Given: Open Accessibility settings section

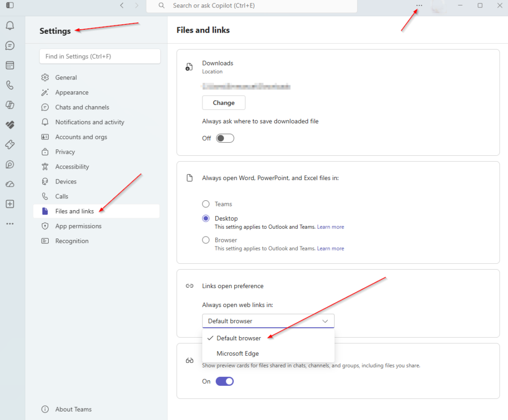Looking at the screenshot, I should [x=97, y=167].
